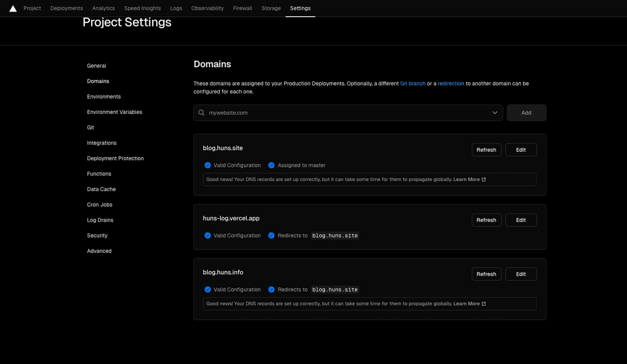Click the Add domain button
Image resolution: width=627 pixels, height=364 pixels.
pos(526,113)
